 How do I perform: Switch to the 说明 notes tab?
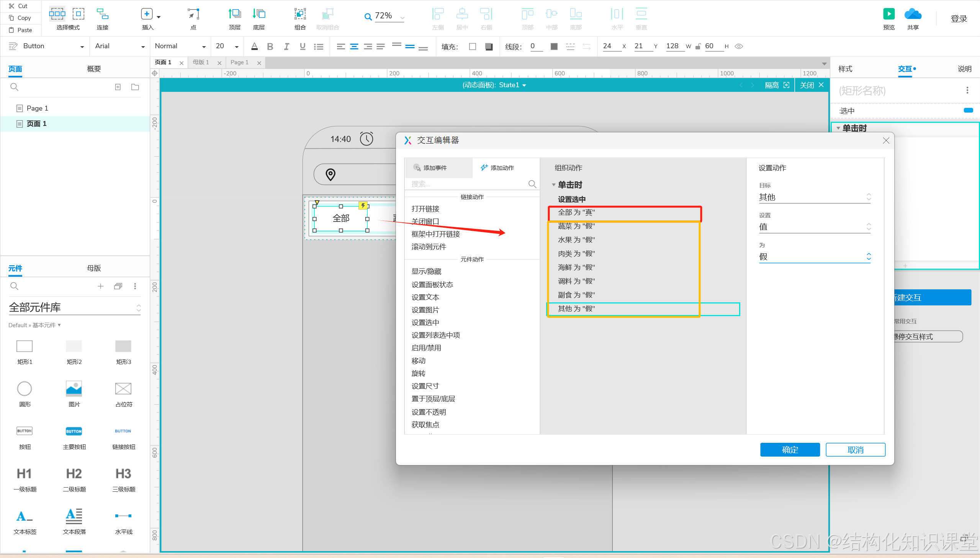click(964, 69)
